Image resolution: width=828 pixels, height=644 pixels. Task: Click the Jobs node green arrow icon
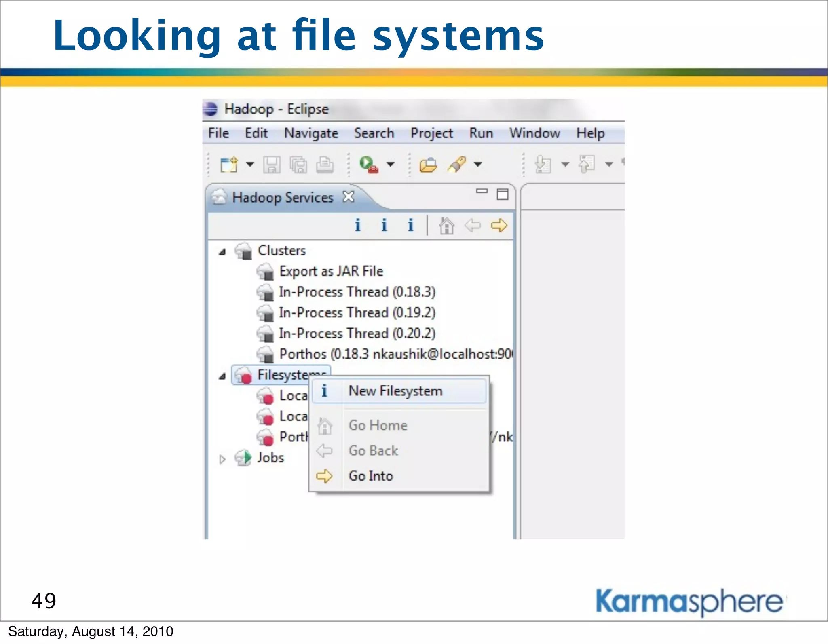coord(243,458)
